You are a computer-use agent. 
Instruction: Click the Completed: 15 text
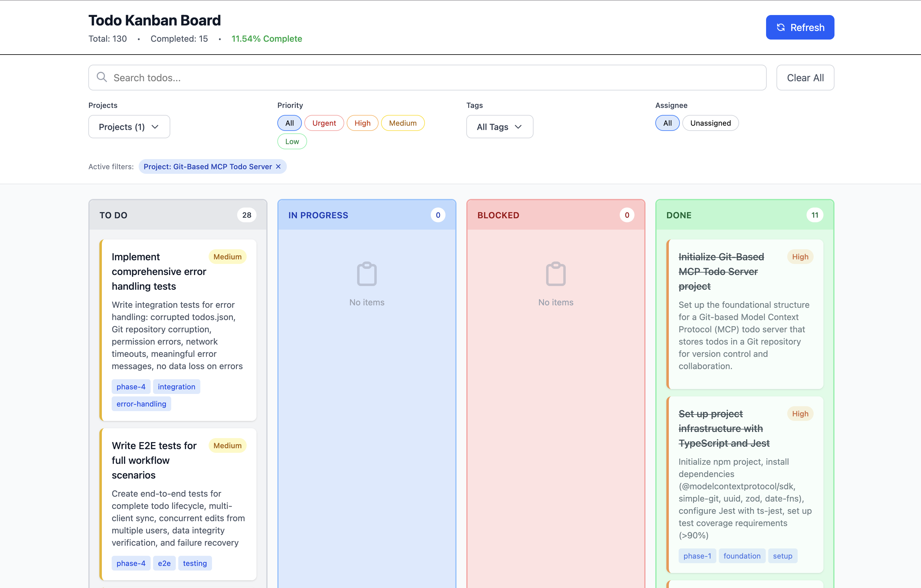pyautogui.click(x=179, y=39)
